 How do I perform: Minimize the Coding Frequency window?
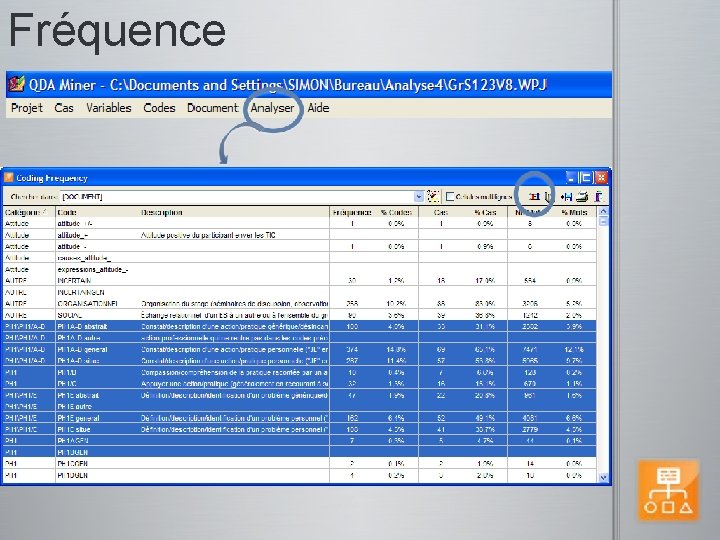571,177
